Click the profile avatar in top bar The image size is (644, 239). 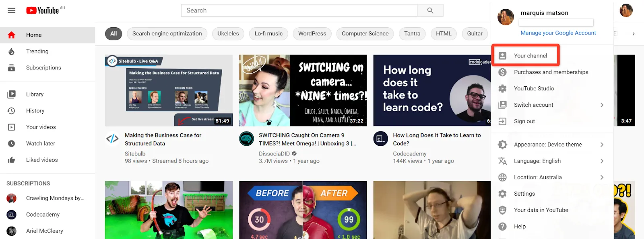pos(626,10)
